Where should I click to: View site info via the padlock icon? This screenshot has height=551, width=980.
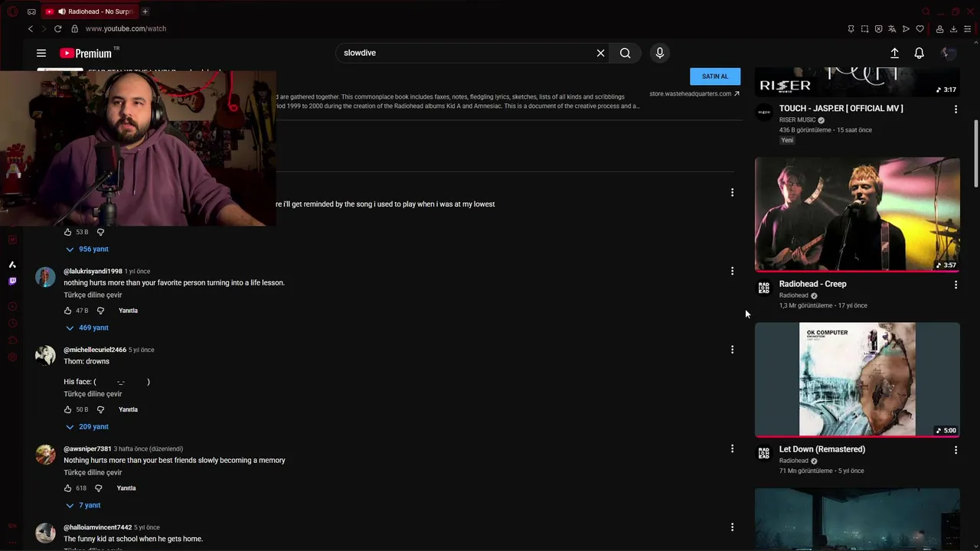pyautogui.click(x=74, y=28)
